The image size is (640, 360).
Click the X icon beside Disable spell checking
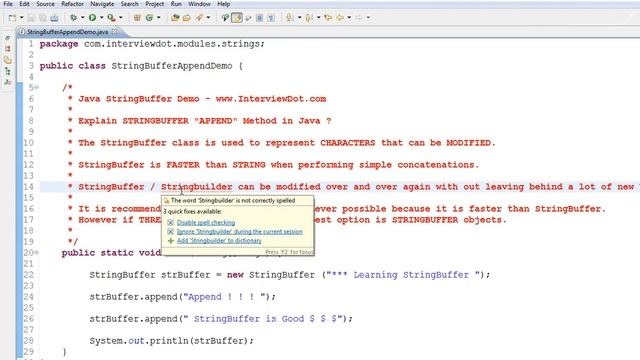(171, 222)
